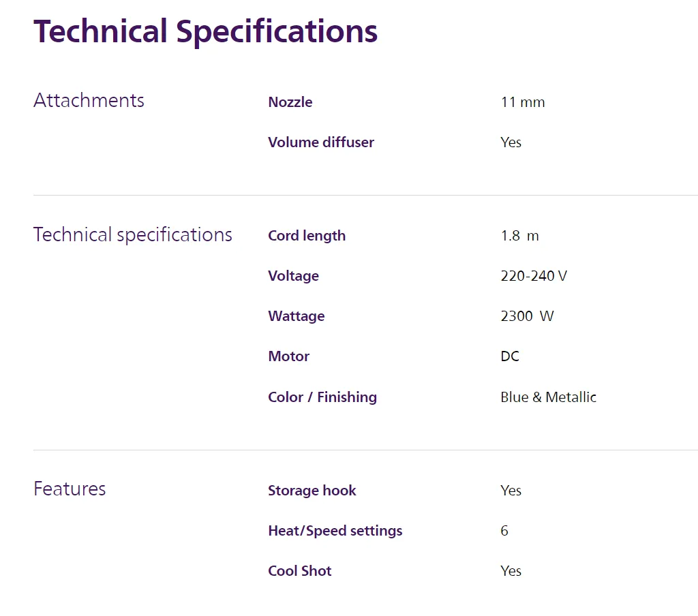The width and height of the screenshot is (698, 616).
Task: Select the Heat/Speed settings label
Action: coord(335,531)
